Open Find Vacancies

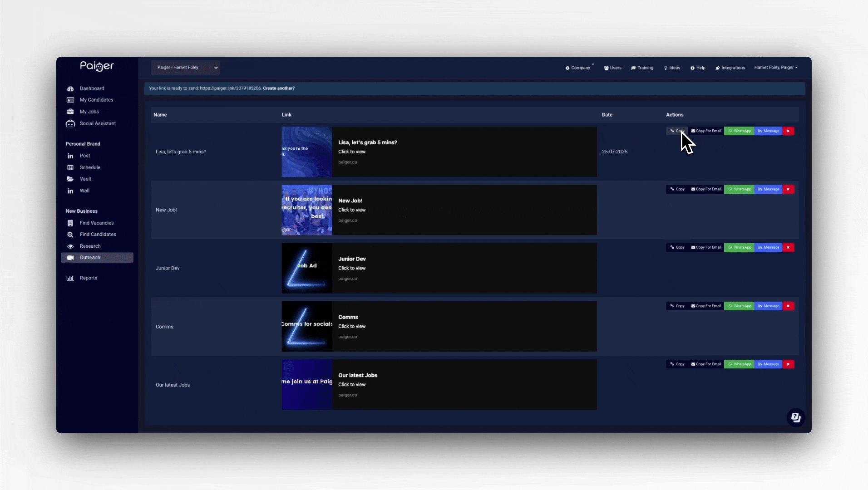[97, 223]
